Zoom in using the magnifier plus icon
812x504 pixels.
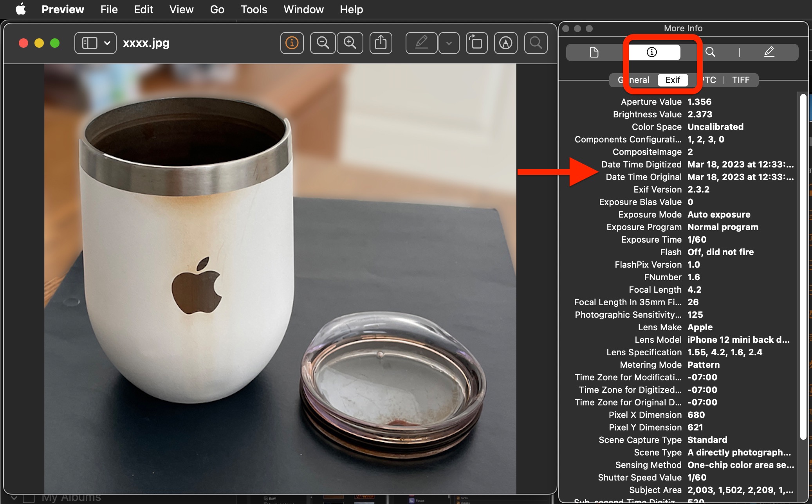click(x=350, y=43)
